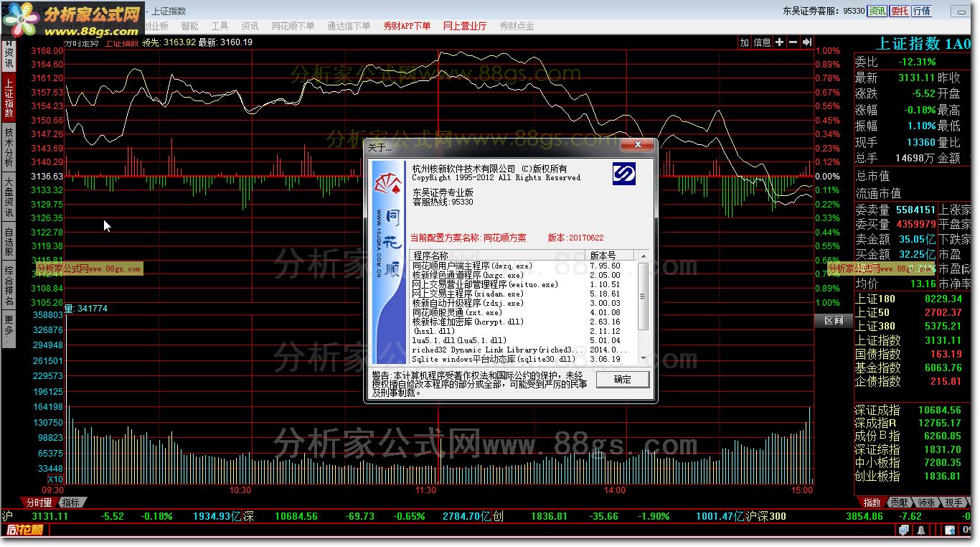This screenshot has height=547, width=980.
Task: Switch to the 指数 tab at bottom right
Action: point(872,502)
